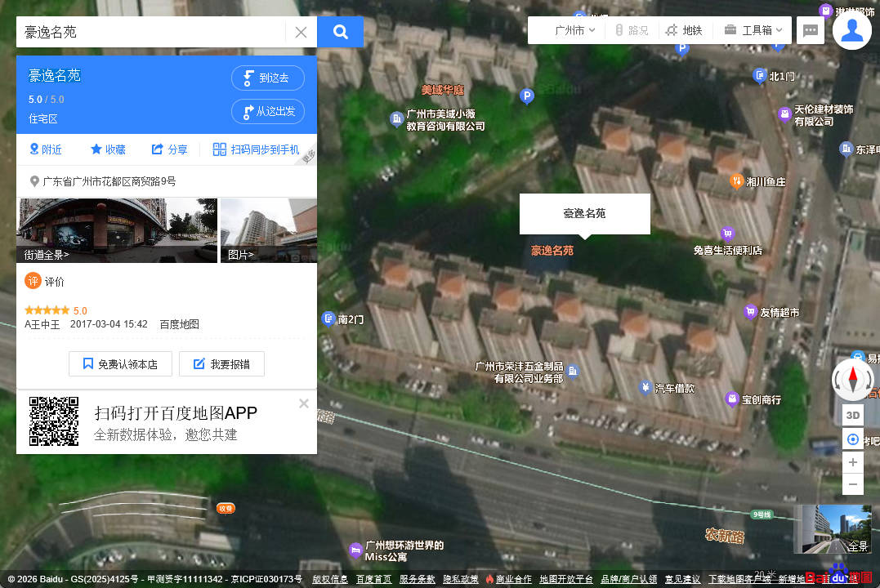Expand the 工具箱 toolbox menu

click(753, 30)
